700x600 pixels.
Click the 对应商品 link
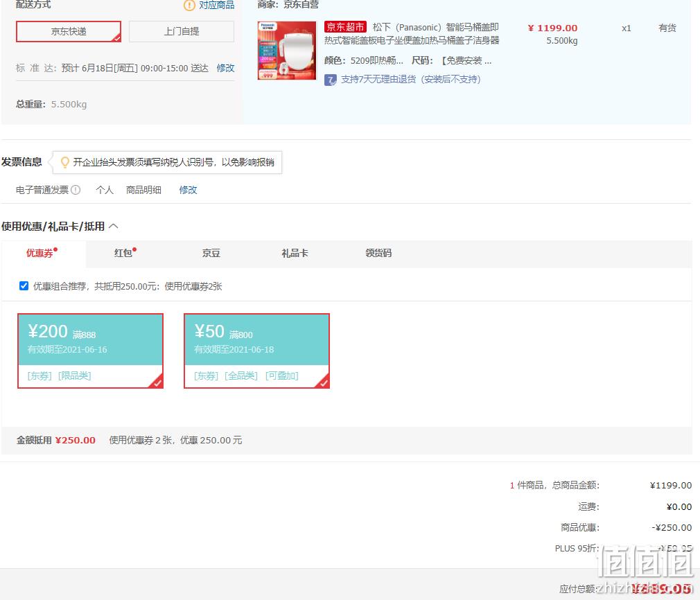(216, 5)
